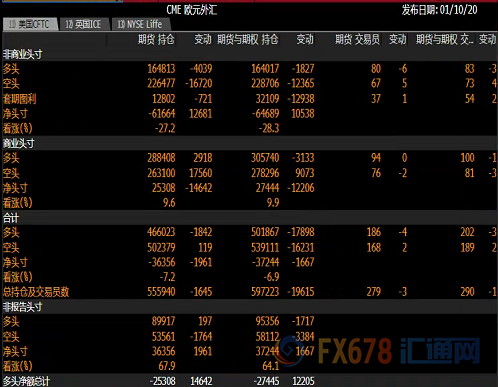The image size is (498, 387).
Task: Click the bullish percentage 64.1
Action: 271,366
